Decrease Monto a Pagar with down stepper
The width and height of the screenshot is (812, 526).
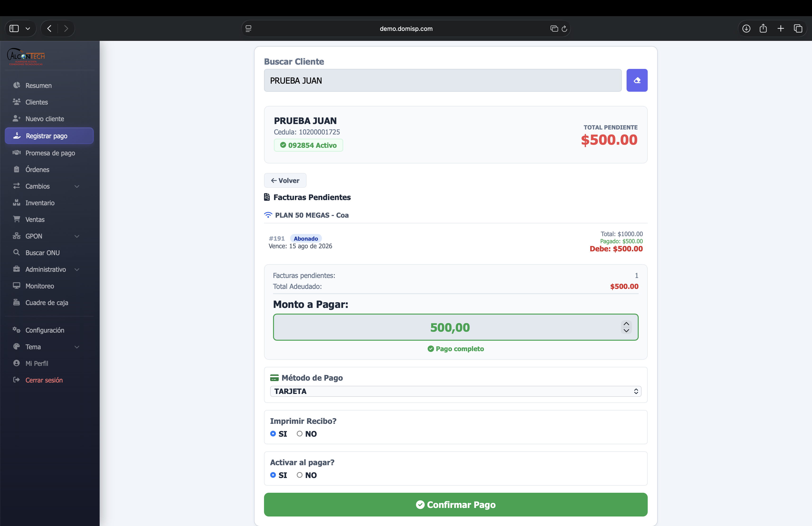pyautogui.click(x=626, y=330)
